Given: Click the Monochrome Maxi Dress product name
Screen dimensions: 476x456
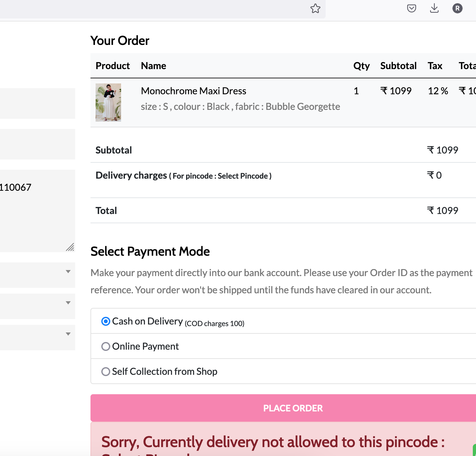Looking at the screenshot, I should (193, 91).
